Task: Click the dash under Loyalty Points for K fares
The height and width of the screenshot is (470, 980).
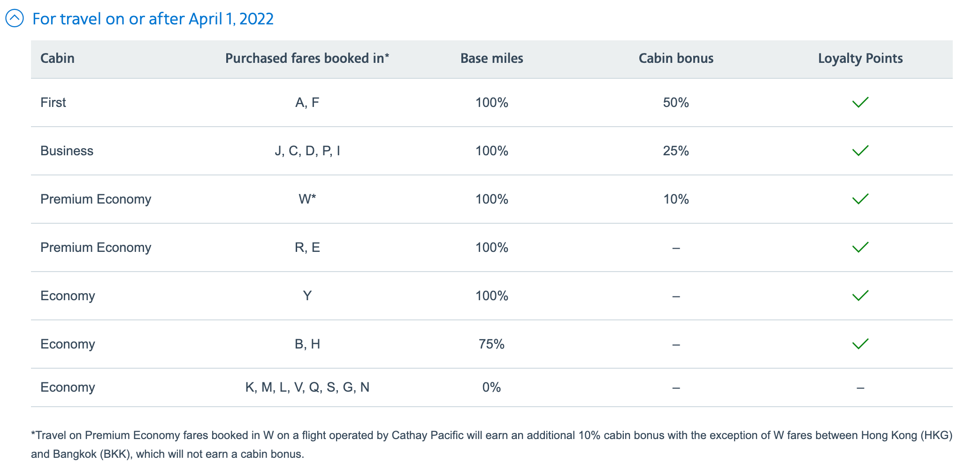Action: click(860, 387)
